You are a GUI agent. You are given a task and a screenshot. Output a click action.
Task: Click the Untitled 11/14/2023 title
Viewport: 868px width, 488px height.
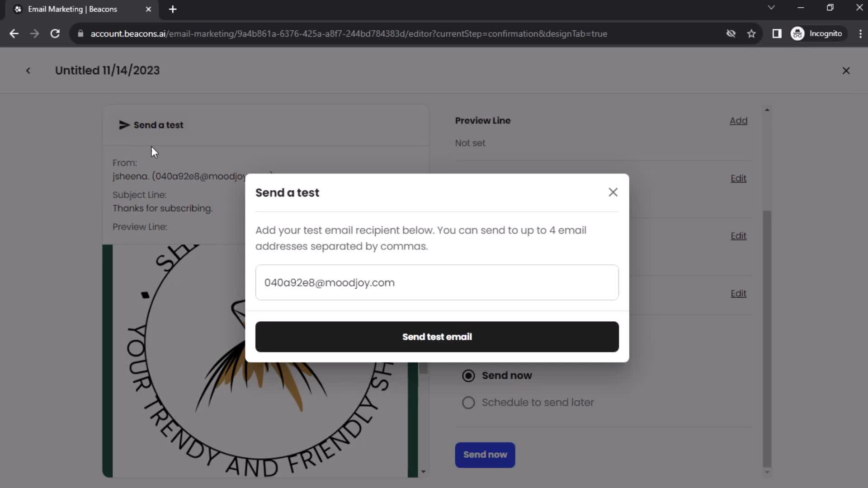(107, 70)
